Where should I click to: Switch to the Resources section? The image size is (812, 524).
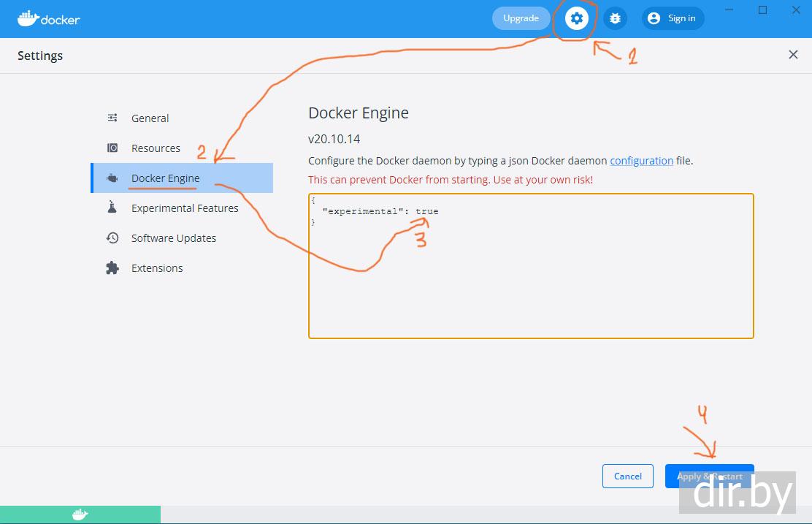[x=156, y=148]
